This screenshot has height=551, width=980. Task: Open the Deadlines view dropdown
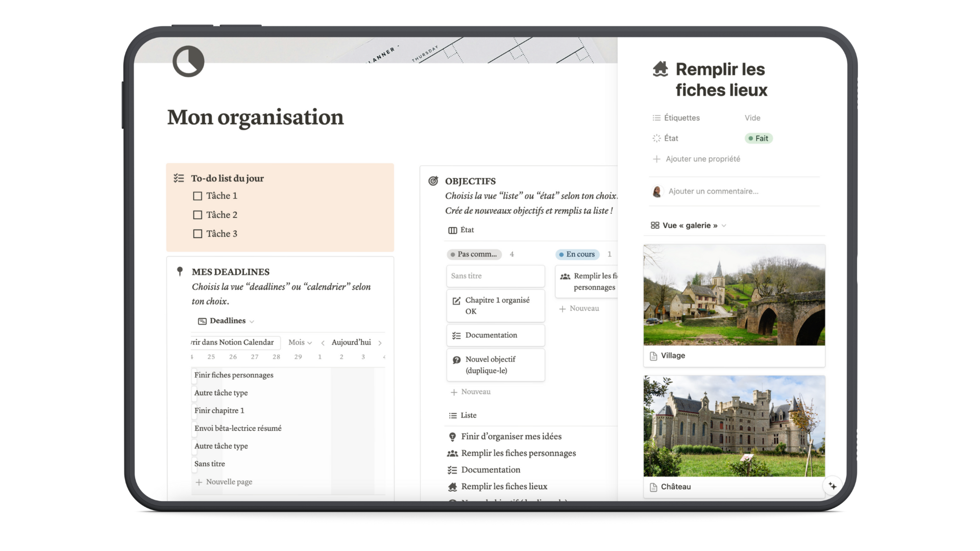(x=227, y=321)
